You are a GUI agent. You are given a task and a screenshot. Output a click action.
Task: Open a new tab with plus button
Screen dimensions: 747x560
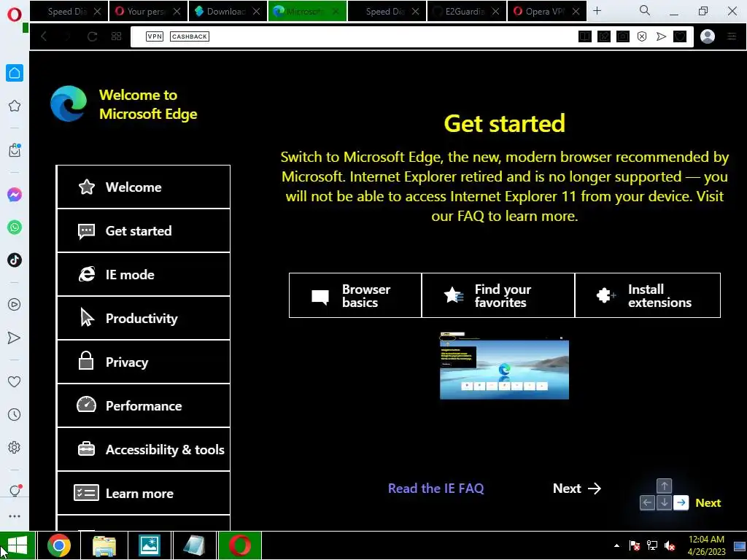(x=597, y=10)
